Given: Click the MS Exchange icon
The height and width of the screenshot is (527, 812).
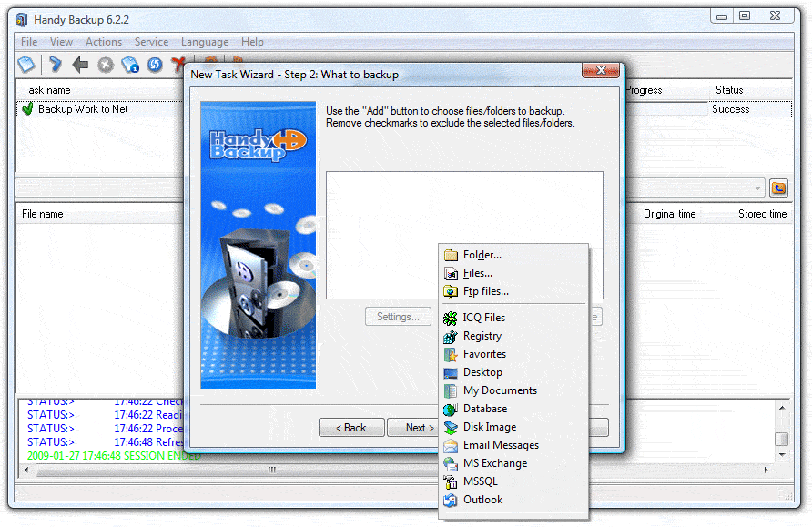Looking at the screenshot, I should point(451,463).
